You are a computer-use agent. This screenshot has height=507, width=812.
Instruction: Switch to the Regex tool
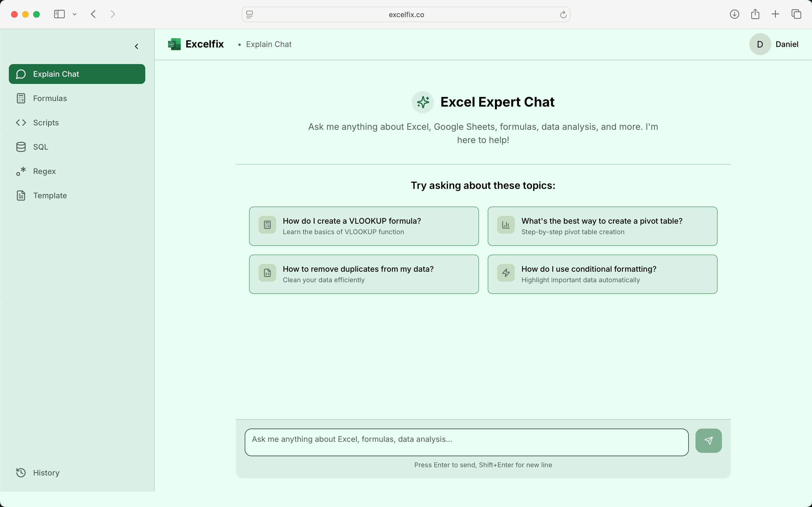[x=77, y=171]
